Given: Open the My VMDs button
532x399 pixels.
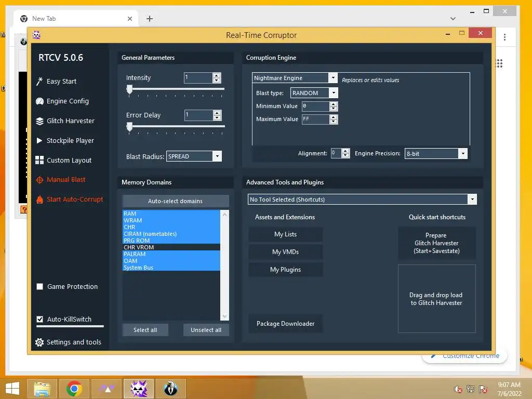Looking at the screenshot, I should [285, 252].
